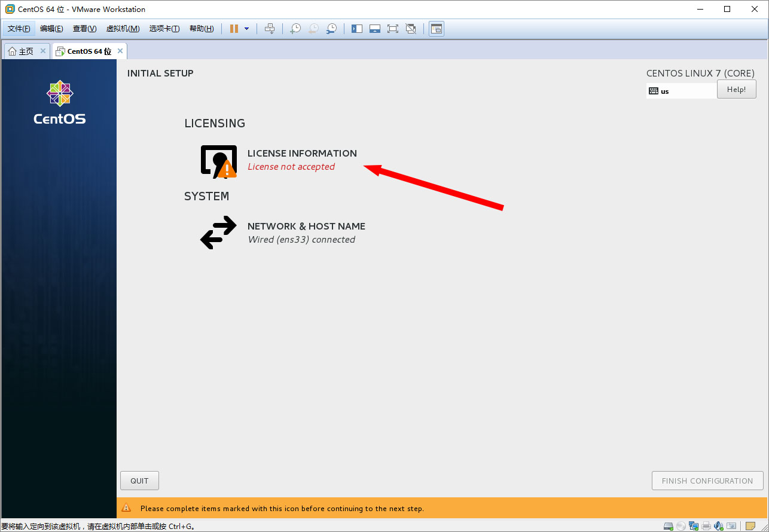
Task: Take a snapshot of the VM
Action: [x=295, y=29]
